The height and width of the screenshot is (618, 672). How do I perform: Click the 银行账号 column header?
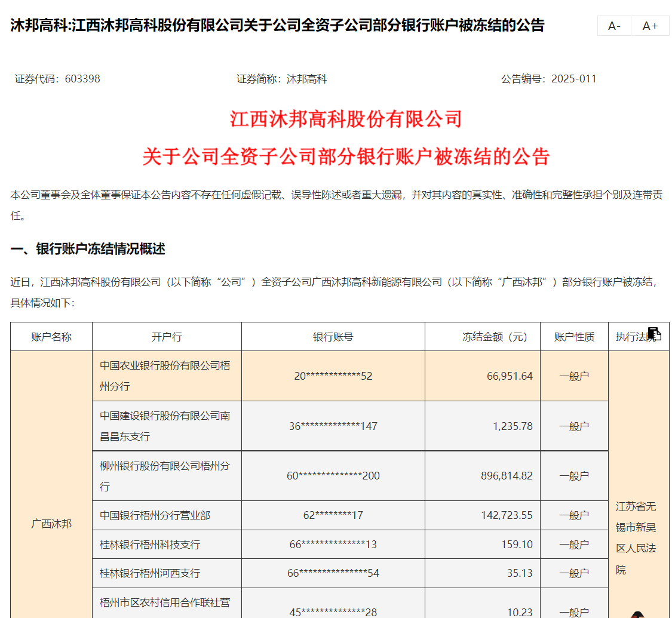click(x=333, y=337)
